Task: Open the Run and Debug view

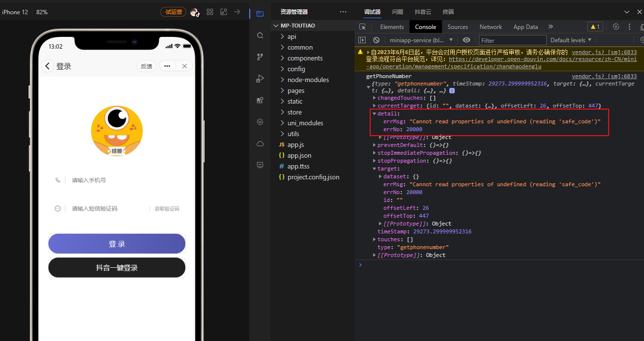Action: (260, 79)
